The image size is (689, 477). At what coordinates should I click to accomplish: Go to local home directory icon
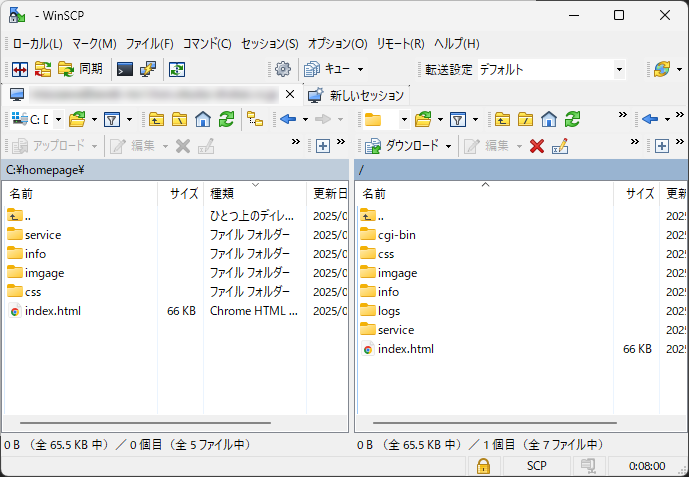pyautogui.click(x=203, y=119)
